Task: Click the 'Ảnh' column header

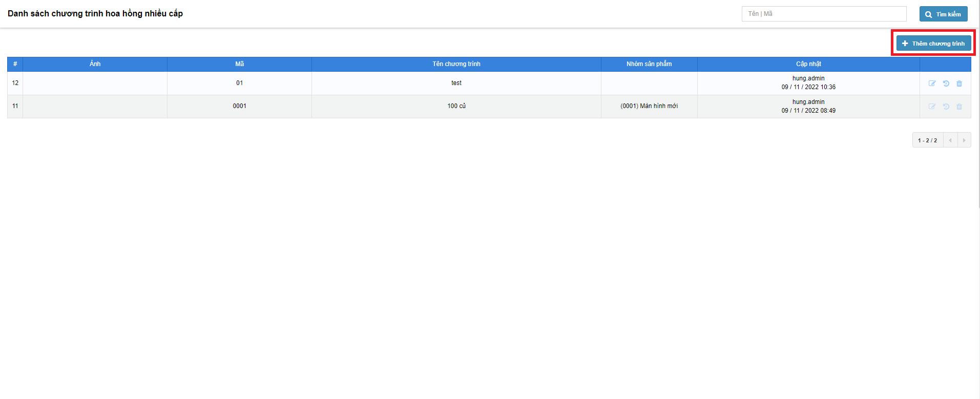Action: click(x=95, y=64)
